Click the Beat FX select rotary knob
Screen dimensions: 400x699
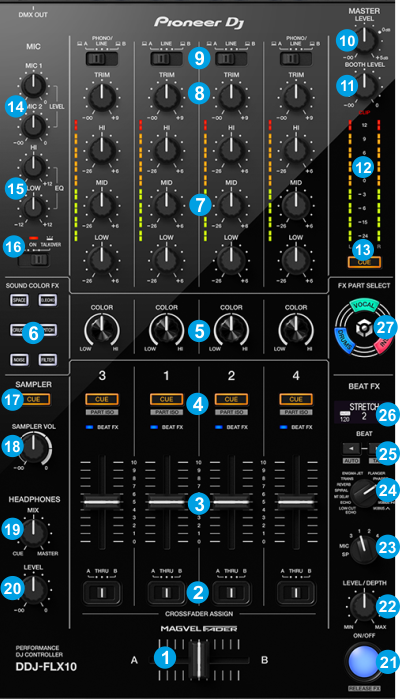click(363, 494)
